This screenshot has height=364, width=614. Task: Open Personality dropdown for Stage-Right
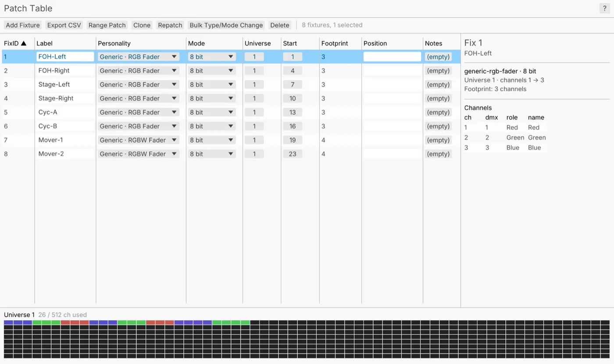point(139,98)
